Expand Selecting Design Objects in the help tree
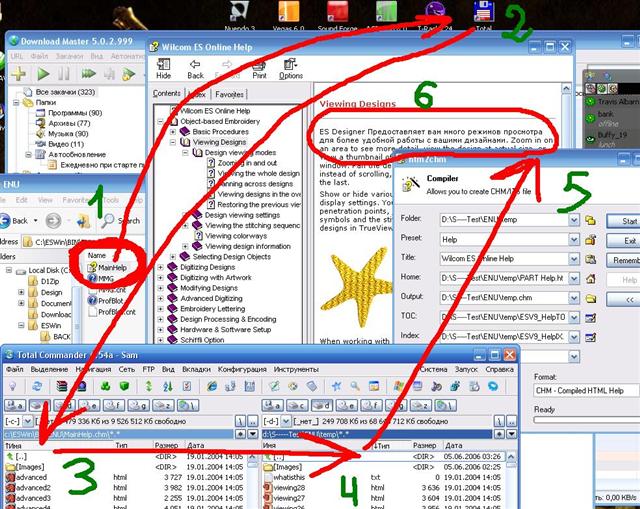The width and height of the screenshot is (640, 509). [173, 257]
